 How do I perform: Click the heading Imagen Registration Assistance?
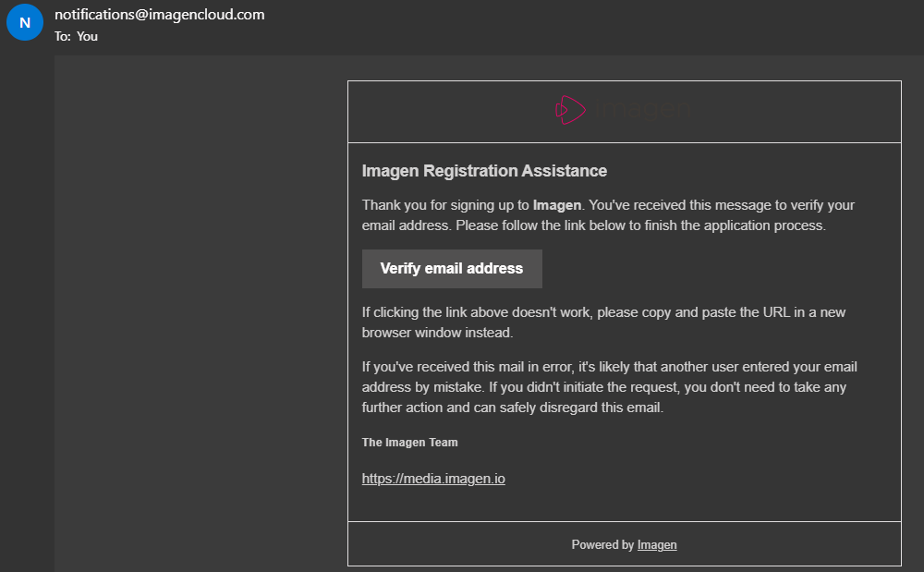pyautogui.click(x=484, y=171)
